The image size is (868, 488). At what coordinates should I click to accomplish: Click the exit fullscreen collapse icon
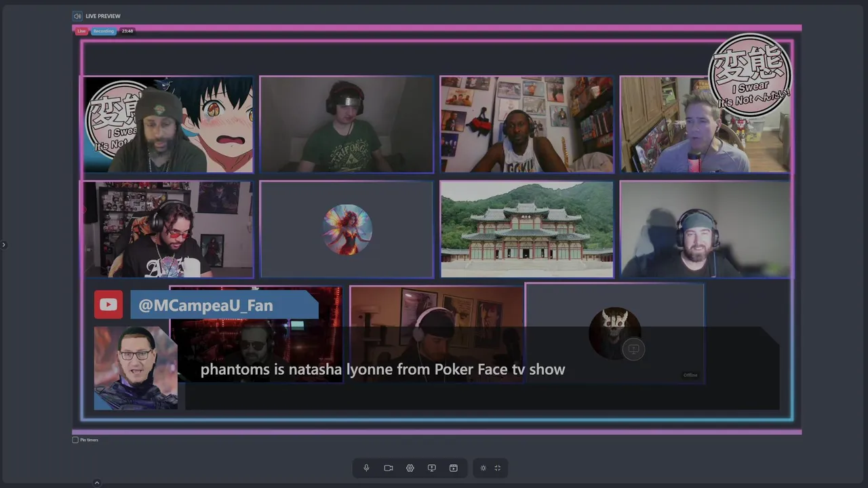pos(498,468)
